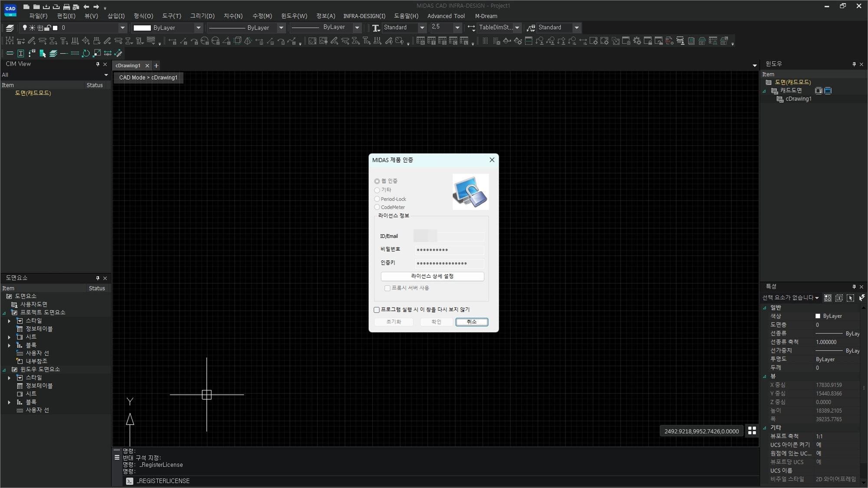Click the gear settings icon in top toolbar
Screen dimensions: 868x488
click(x=637, y=41)
